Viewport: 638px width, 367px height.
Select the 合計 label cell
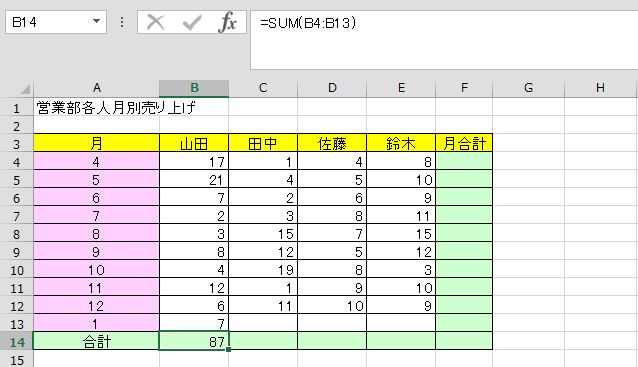(x=96, y=341)
